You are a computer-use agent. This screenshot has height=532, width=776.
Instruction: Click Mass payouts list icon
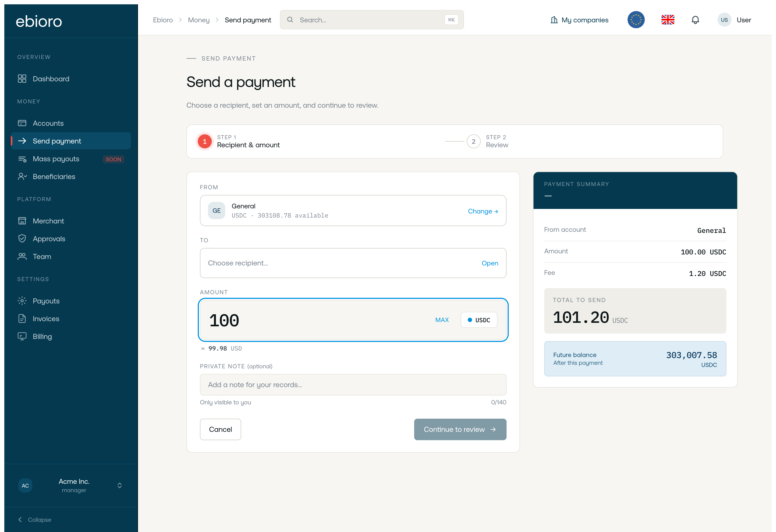tap(22, 159)
